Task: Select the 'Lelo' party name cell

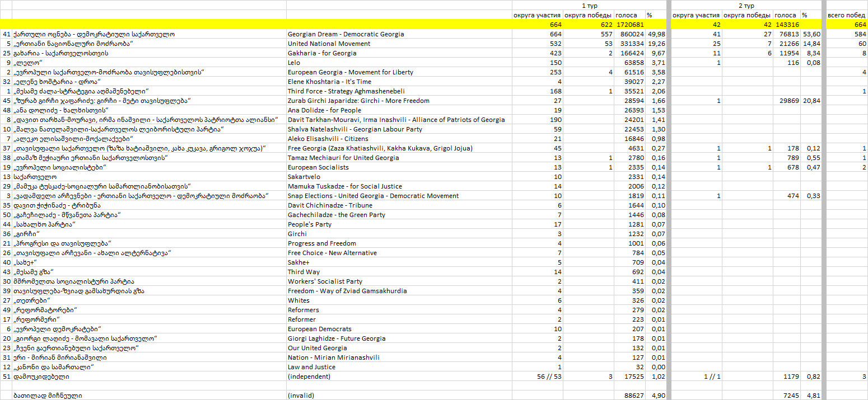Action: 399,63
